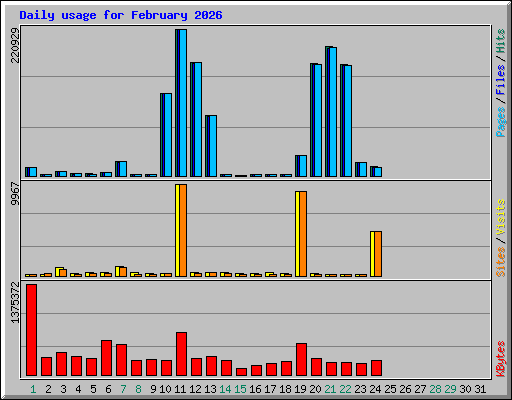The image size is (512, 400).
Task: Select the red KBytes bar for day 24
Action: pos(376,368)
